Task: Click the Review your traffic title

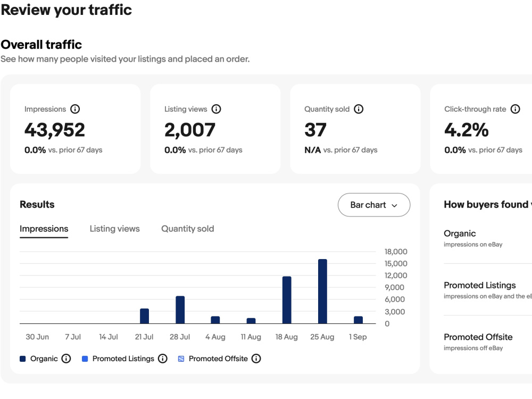Action: click(x=66, y=10)
